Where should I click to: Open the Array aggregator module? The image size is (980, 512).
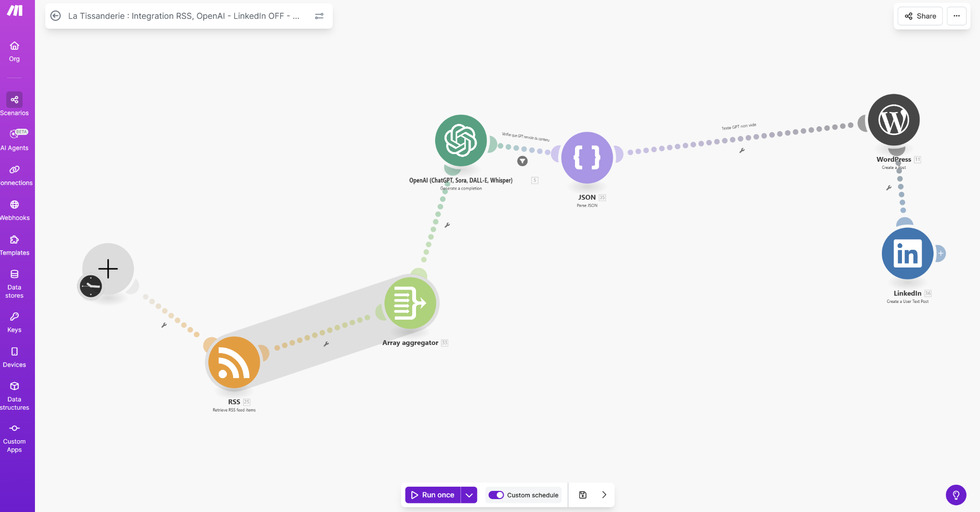pyautogui.click(x=410, y=303)
